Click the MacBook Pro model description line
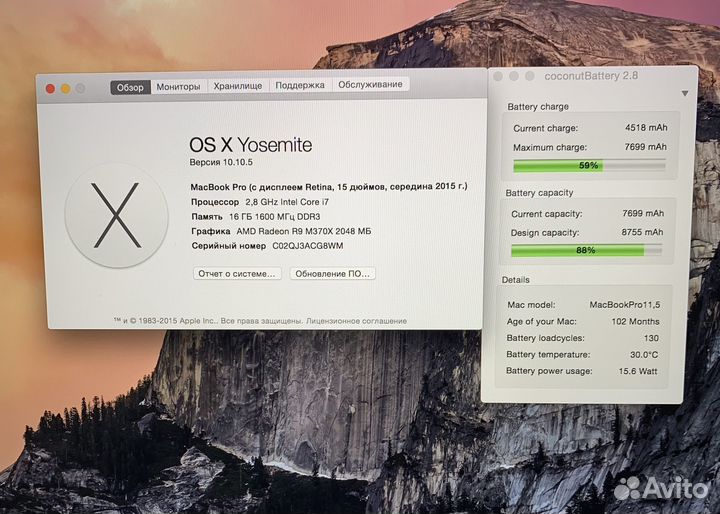720x514 pixels. pos(329,186)
